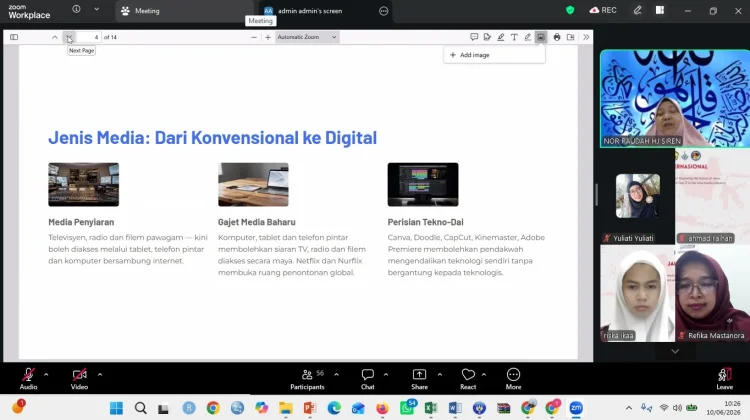Show hidden system tray icons
This screenshot has width=750, height=420.
point(629,408)
